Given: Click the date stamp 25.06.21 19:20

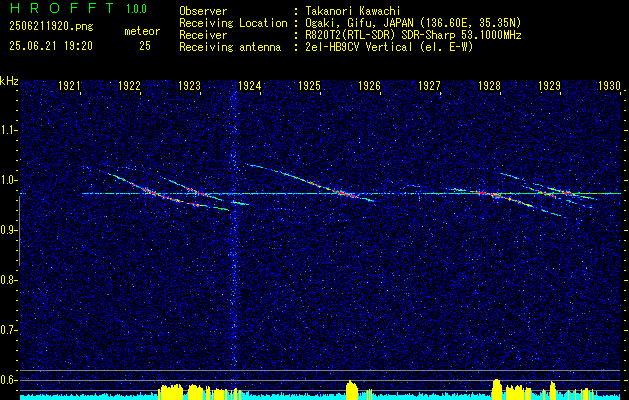Looking at the screenshot, I should 51,46.
